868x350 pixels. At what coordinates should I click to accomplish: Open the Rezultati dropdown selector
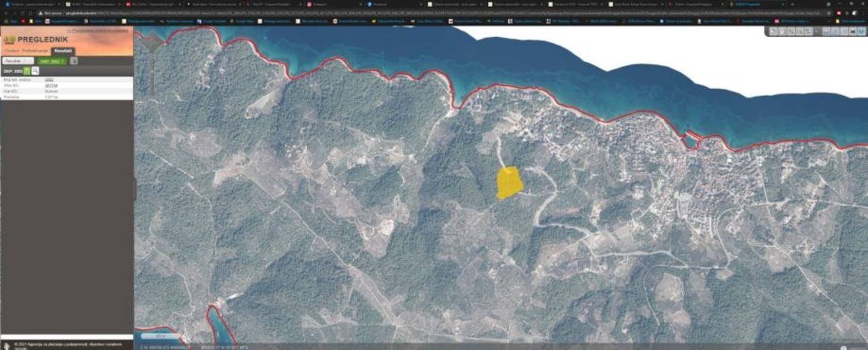coord(17,61)
